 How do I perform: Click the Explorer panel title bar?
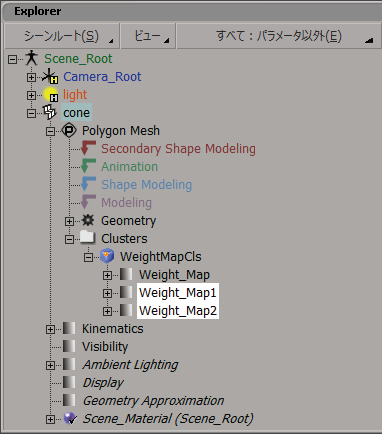point(192,11)
